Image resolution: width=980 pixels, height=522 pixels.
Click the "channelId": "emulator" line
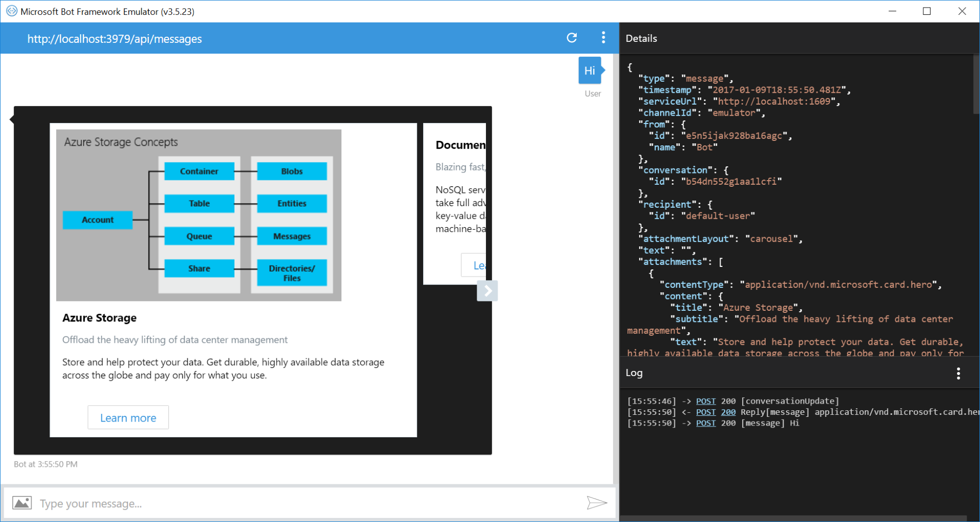coord(702,113)
